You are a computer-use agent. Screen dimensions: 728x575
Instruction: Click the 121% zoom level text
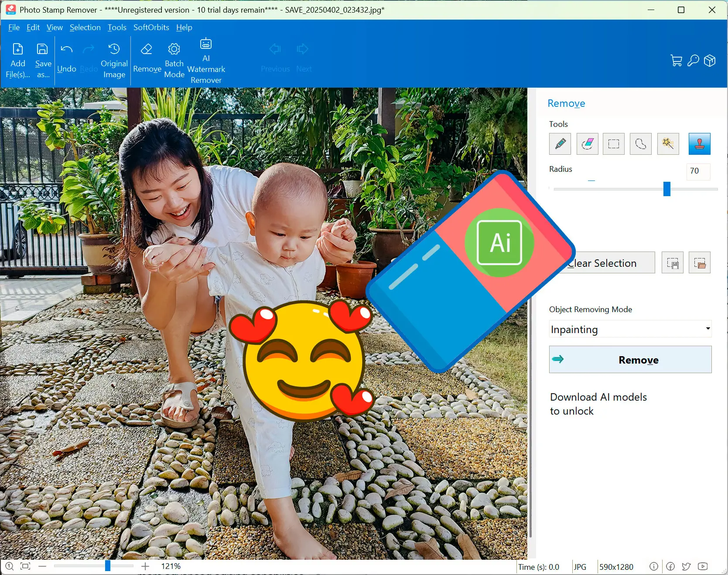click(x=171, y=566)
